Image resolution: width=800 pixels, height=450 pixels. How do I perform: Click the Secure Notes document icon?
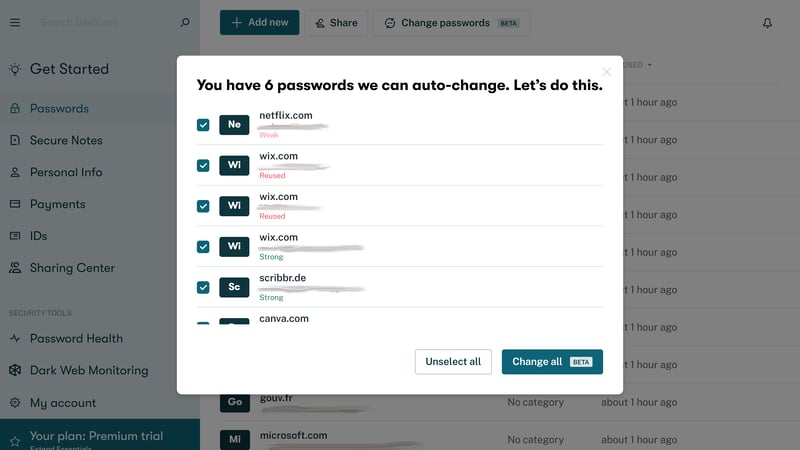15,140
